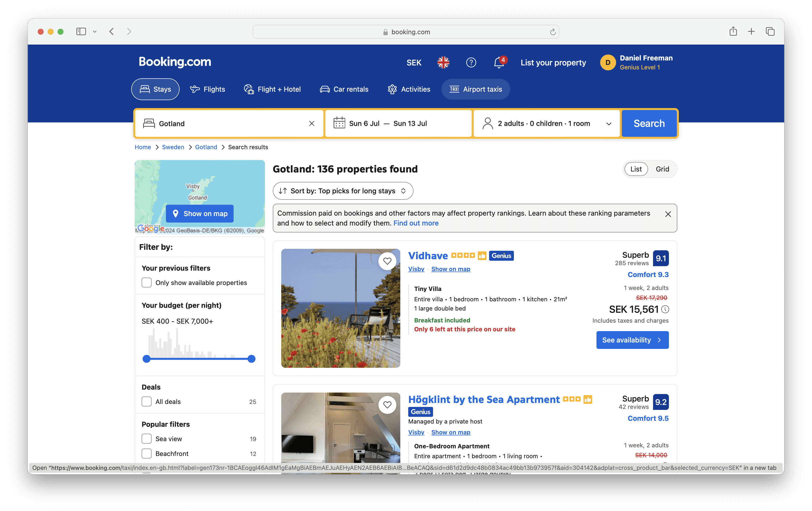The width and height of the screenshot is (812, 511).
Task: Go to Home breadcrumb
Action: click(x=143, y=147)
